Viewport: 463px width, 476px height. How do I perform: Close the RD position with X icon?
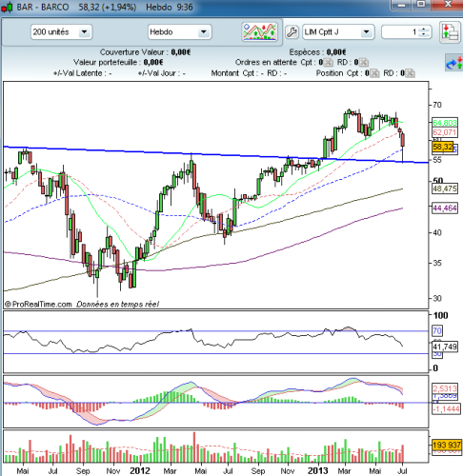[x=411, y=73]
